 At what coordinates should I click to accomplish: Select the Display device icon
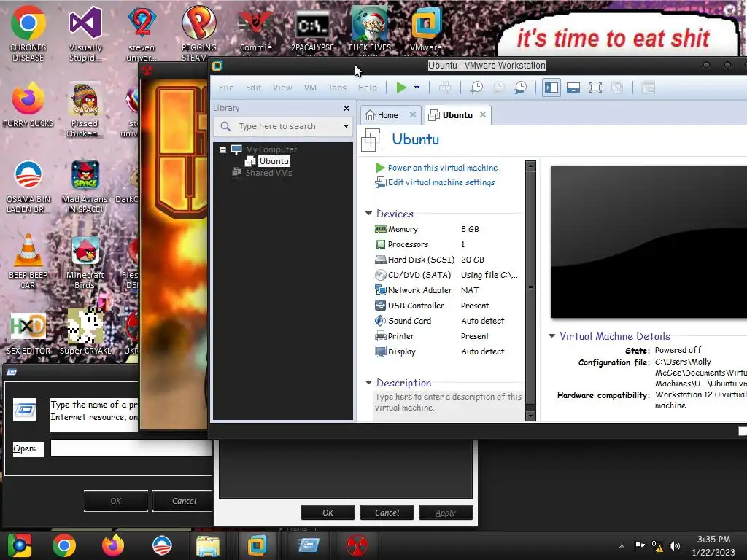[380, 351]
